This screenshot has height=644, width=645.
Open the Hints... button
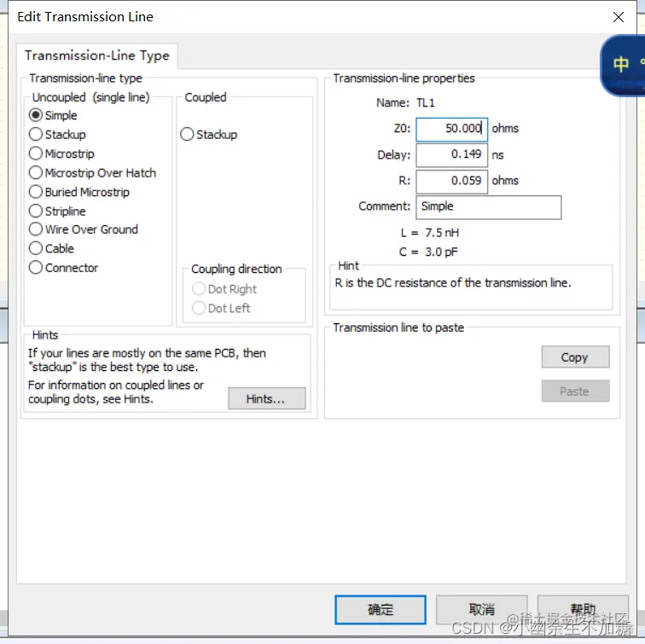point(267,398)
